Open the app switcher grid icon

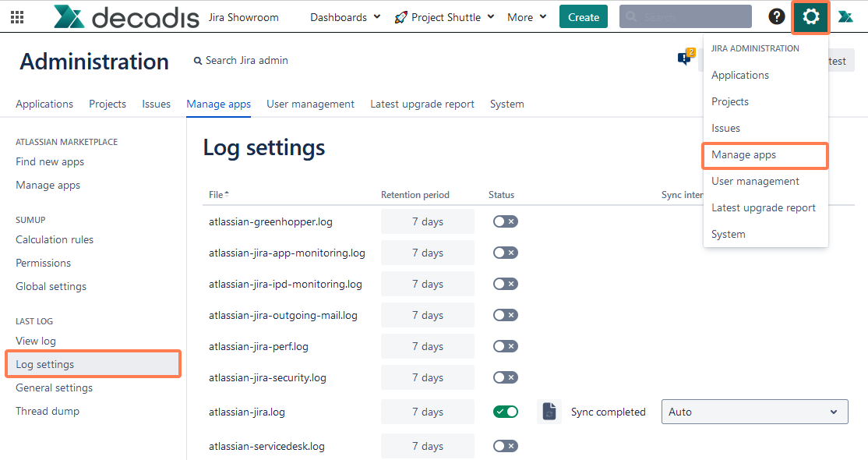(x=17, y=16)
